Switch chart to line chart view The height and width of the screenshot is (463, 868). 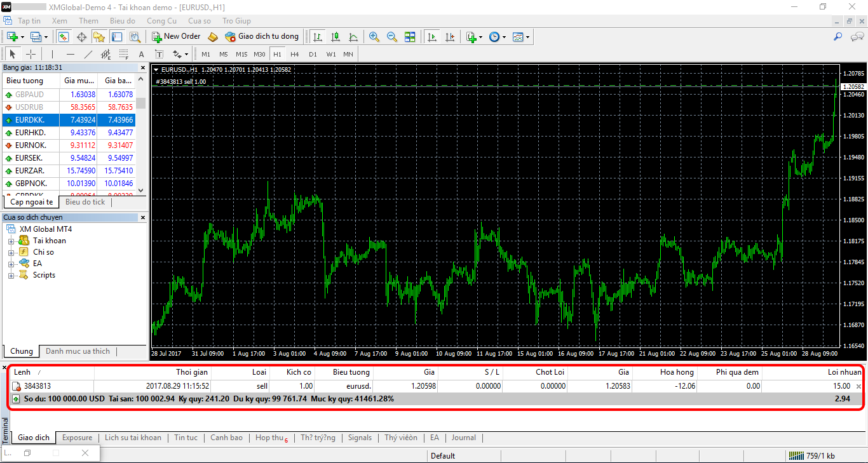pos(353,37)
